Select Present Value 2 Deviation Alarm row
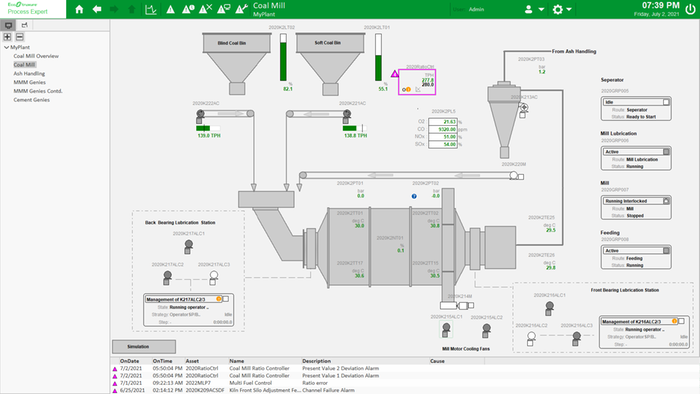The width and height of the screenshot is (700, 394). coord(405,369)
